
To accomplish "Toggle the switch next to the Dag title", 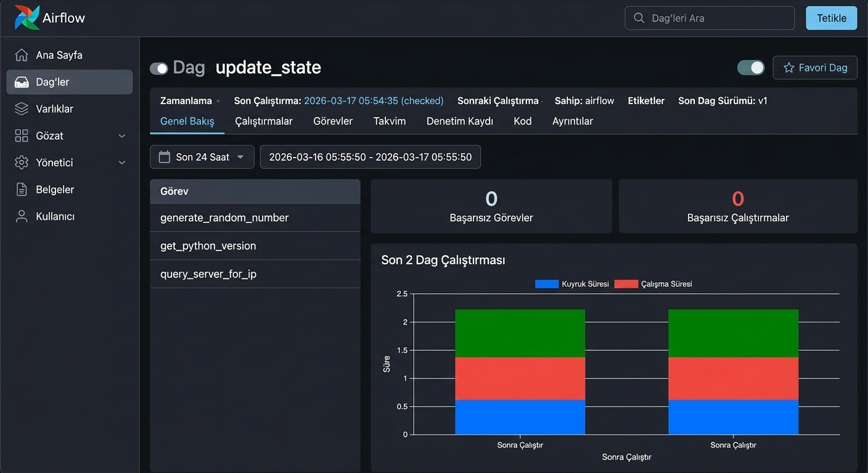I will [x=159, y=68].
